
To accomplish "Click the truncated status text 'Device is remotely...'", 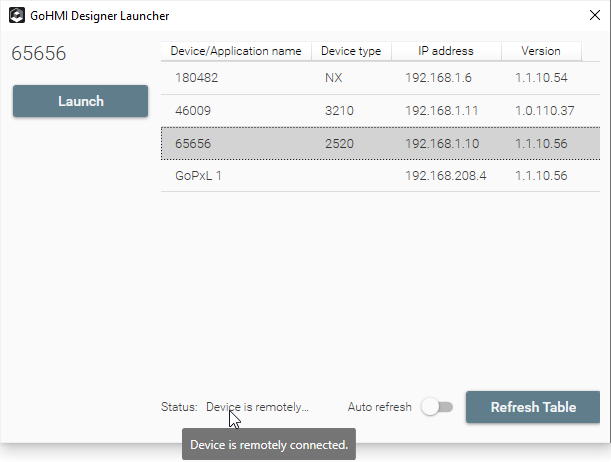I will 257,407.
